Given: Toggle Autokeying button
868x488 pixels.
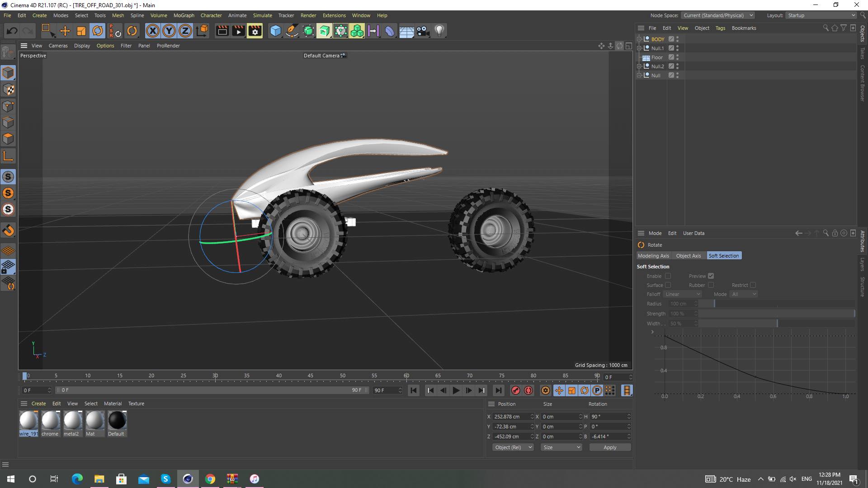Looking at the screenshot, I should click(528, 390).
